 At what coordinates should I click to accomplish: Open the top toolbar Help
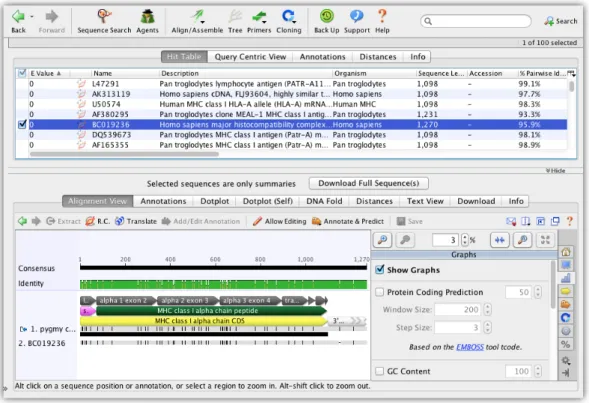(x=382, y=21)
